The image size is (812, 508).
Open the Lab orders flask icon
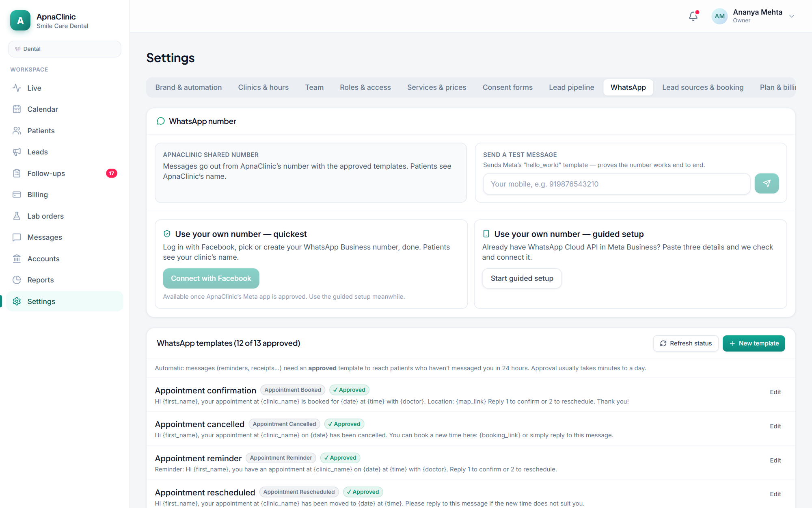17,216
